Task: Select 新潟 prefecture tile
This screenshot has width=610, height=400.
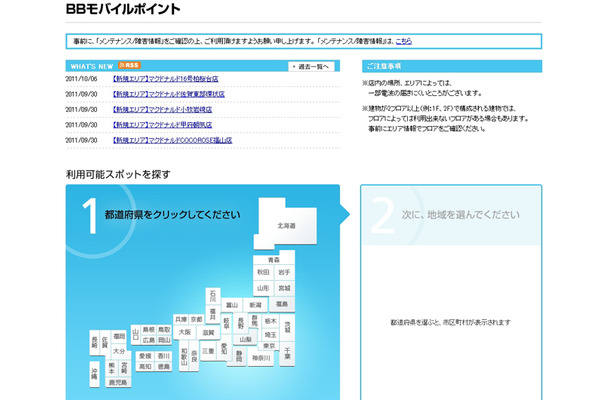Action: [x=256, y=305]
